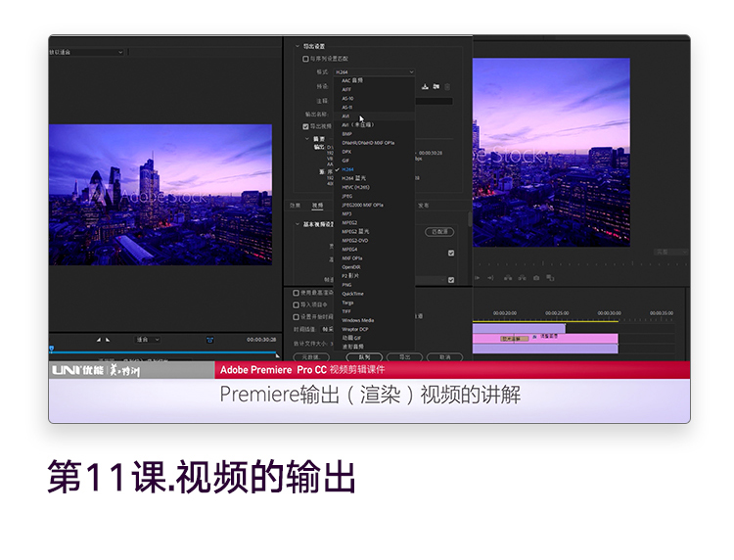
Task: Click the set in-point triangle marker
Action: click(x=98, y=340)
